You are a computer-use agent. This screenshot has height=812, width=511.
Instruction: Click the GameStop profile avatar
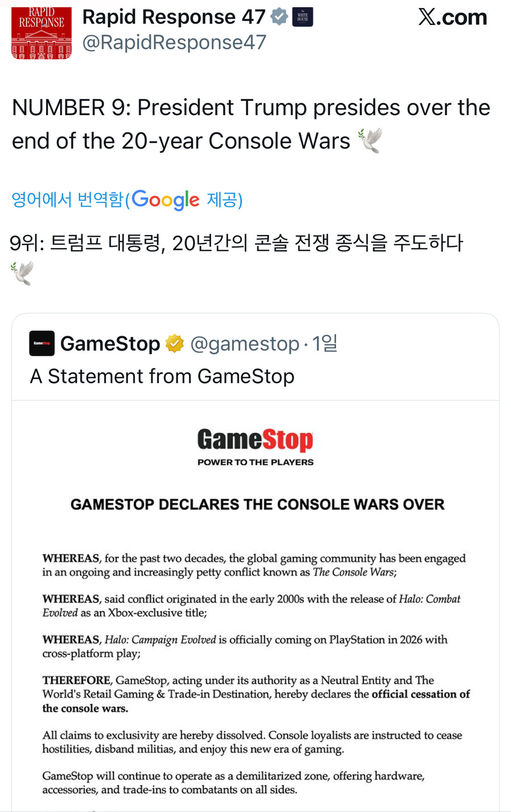[40, 343]
